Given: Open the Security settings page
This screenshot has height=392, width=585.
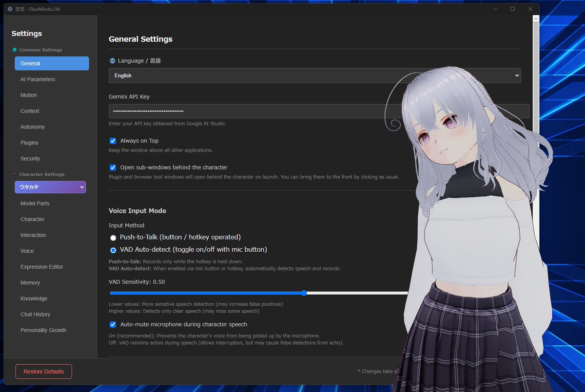Looking at the screenshot, I should (30, 158).
